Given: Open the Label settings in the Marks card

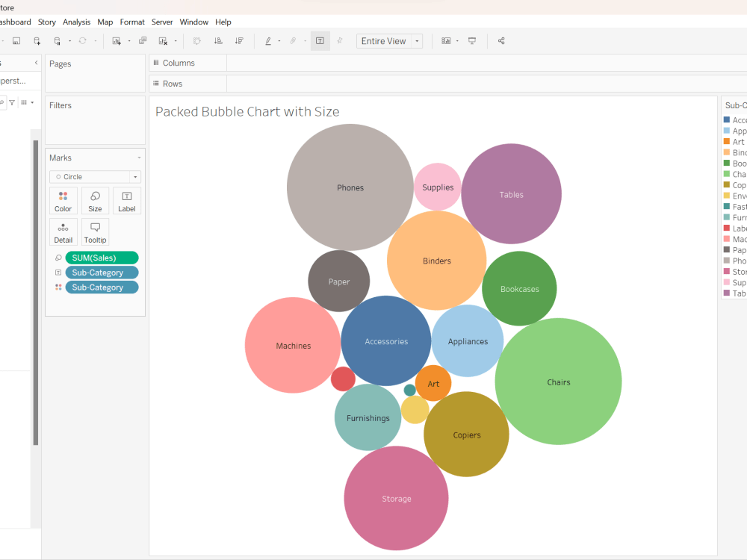Looking at the screenshot, I should 126,200.
